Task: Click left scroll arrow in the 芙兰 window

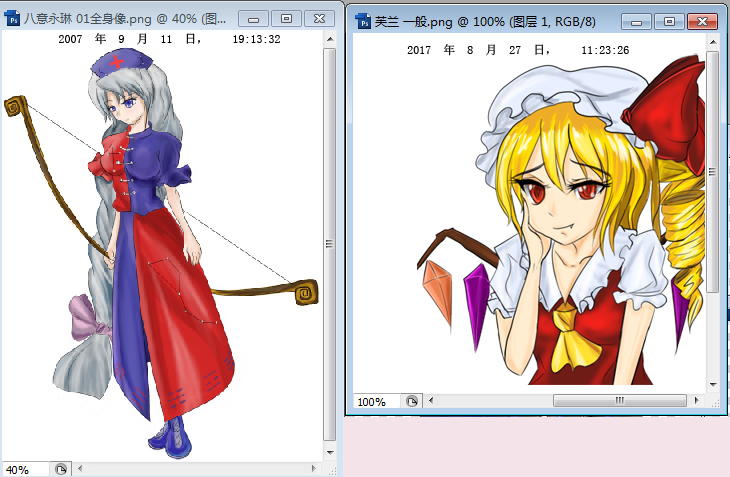Action: 431,400
